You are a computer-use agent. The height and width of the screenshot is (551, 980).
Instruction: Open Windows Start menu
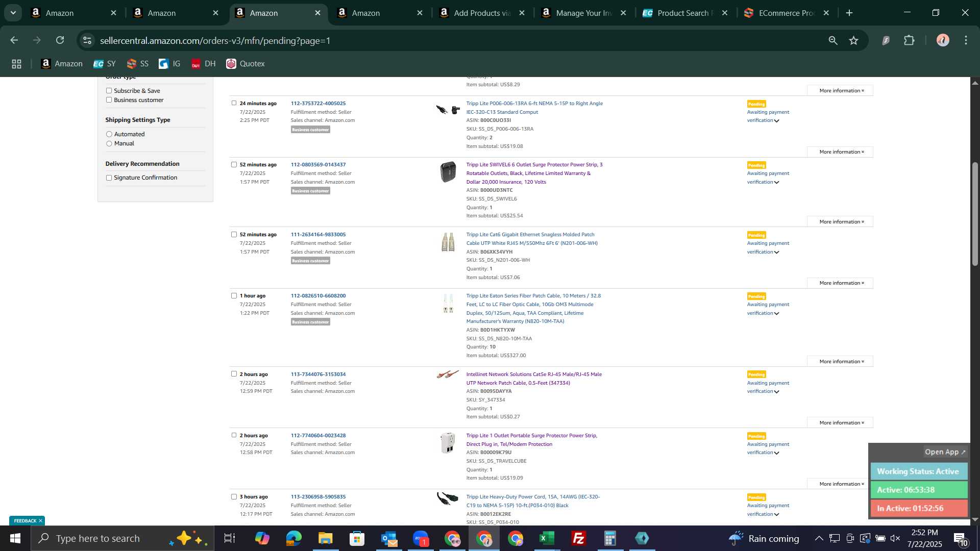15,538
